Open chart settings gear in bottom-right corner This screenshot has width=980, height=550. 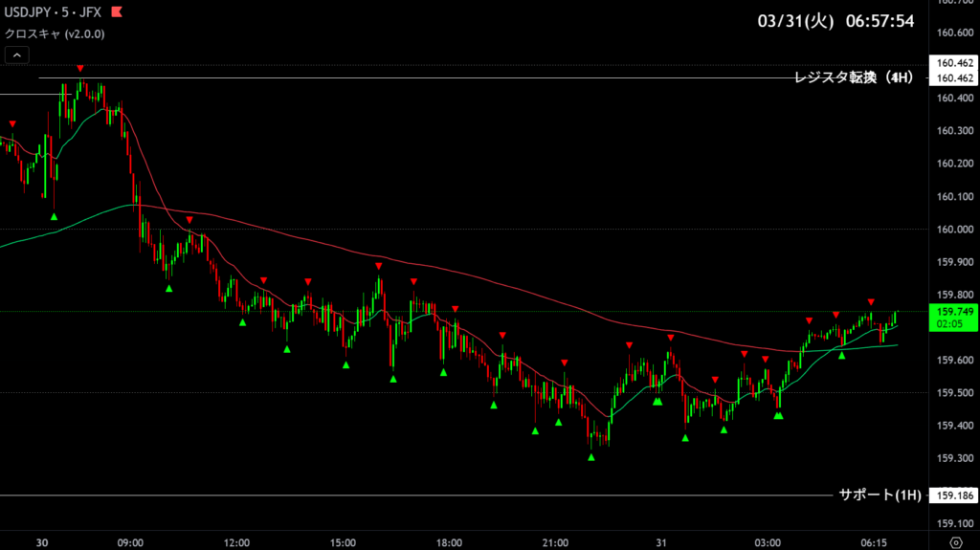954,542
